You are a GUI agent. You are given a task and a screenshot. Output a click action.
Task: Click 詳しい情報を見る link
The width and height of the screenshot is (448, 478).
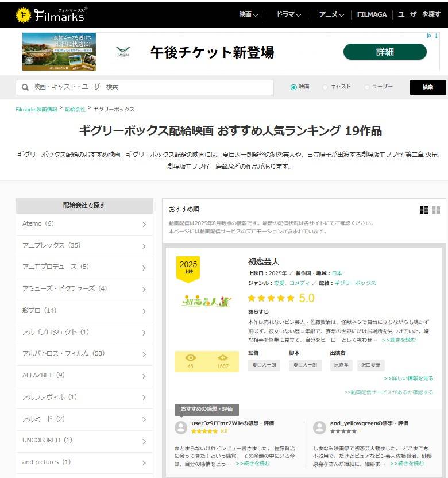[x=408, y=378]
